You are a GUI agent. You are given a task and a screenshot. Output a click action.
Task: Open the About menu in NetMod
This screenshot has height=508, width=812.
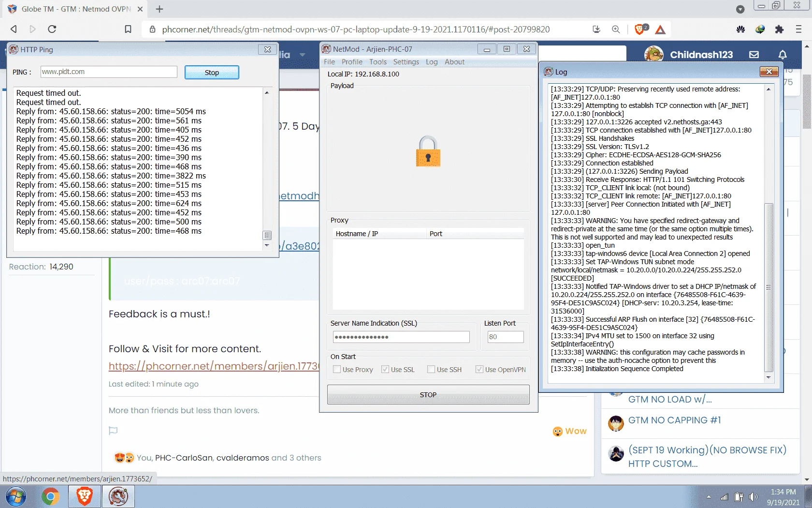(x=454, y=62)
